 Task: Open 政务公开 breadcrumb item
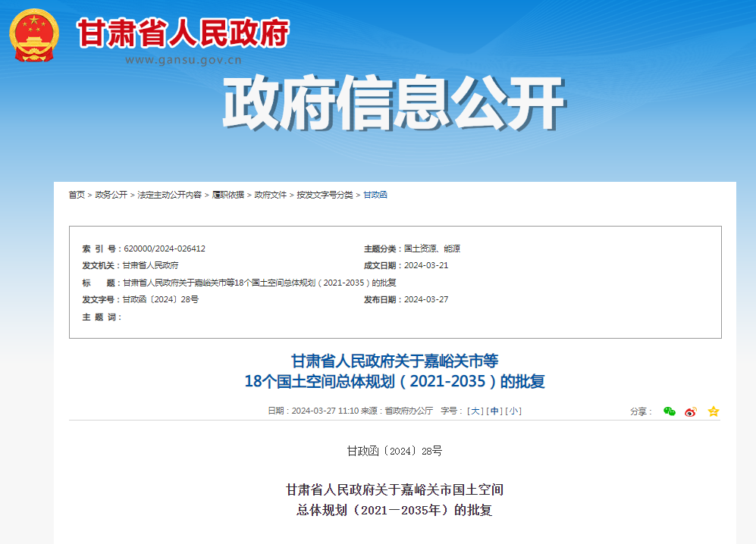(111, 195)
